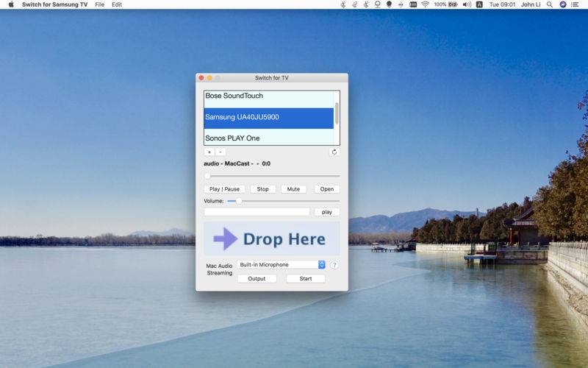Click the small play button
Viewport: 588px width, 368px height.
tap(326, 212)
